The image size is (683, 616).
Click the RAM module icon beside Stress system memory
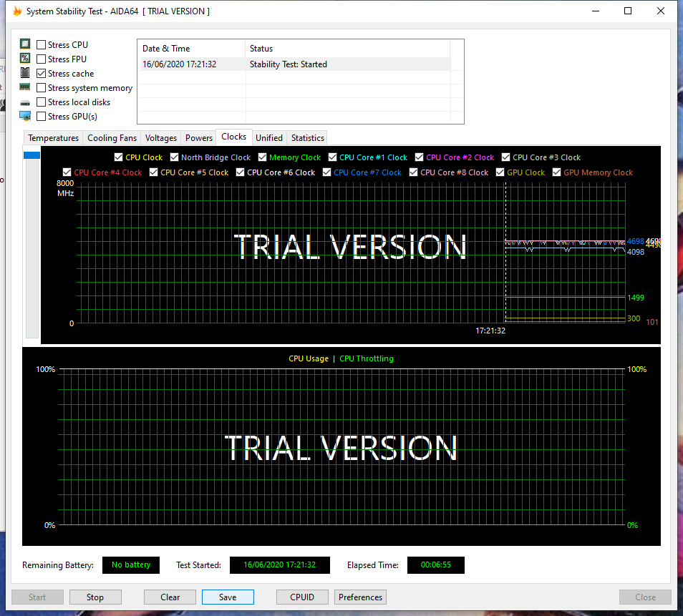click(x=25, y=87)
